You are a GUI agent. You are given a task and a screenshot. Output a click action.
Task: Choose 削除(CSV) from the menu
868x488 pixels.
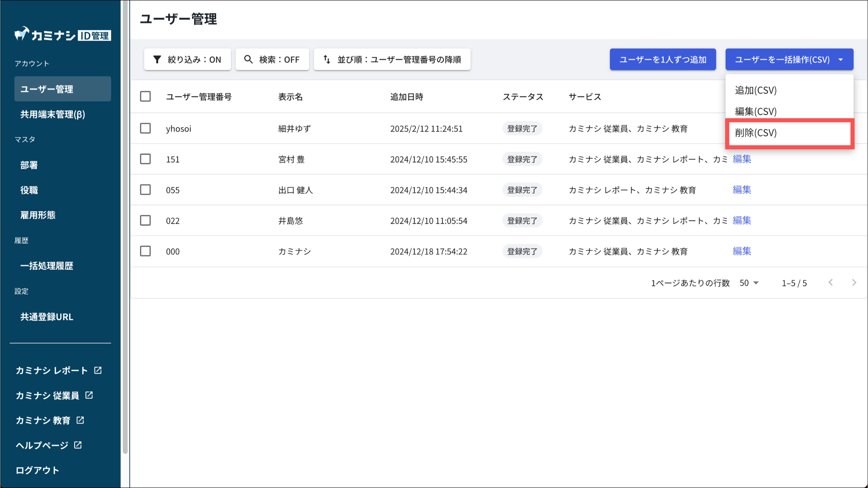[x=756, y=133]
